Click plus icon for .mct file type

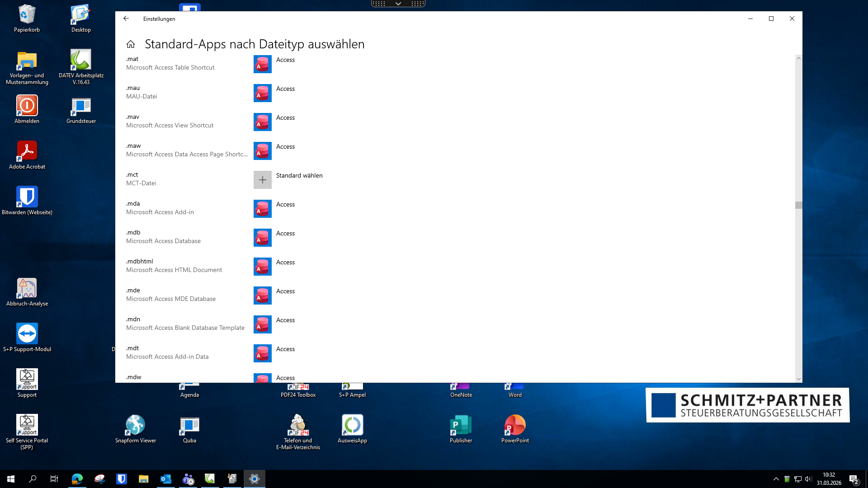[x=262, y=180]
